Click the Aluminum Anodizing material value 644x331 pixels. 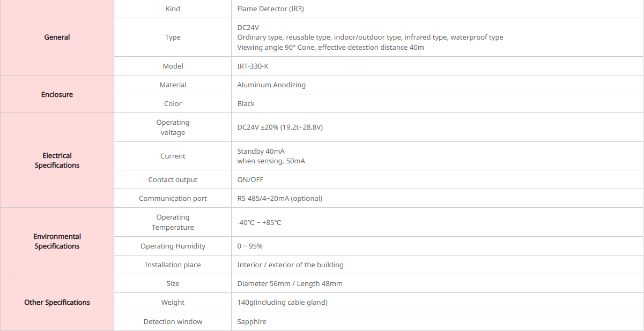click(x=271, y=85)
